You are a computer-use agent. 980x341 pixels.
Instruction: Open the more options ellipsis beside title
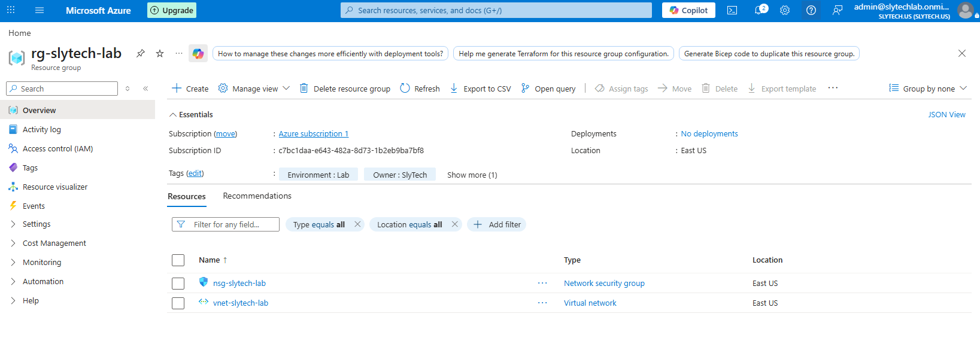(x=179, y=53)
